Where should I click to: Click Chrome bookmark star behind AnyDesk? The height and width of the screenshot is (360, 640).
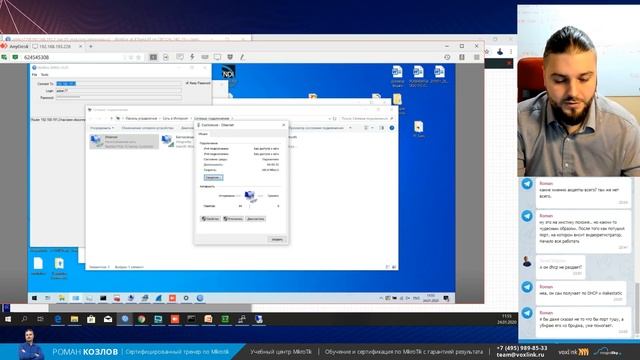[487, 52]
